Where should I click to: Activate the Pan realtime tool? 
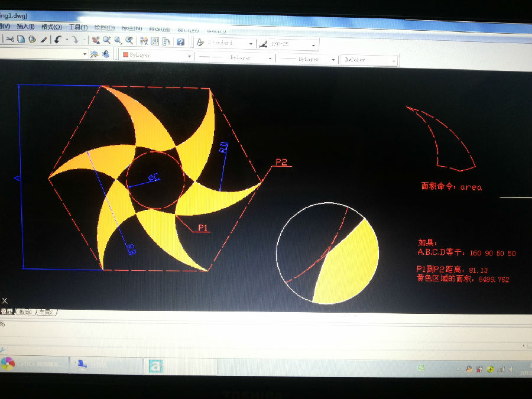point(95,40)
